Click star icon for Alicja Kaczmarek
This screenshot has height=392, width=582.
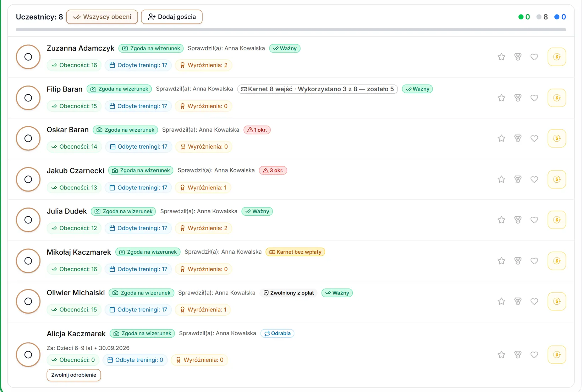coord(501,354)
